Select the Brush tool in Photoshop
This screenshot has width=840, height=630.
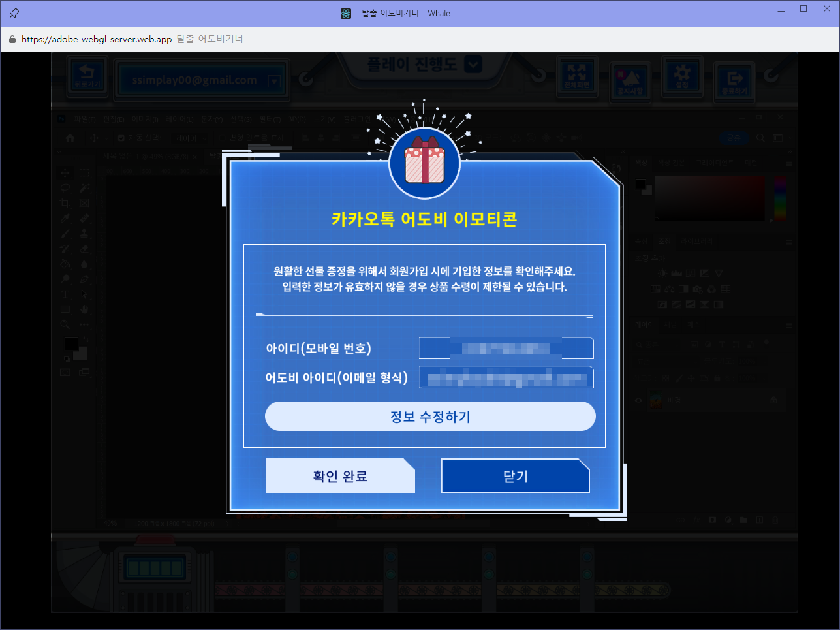[x=65, y=234]
